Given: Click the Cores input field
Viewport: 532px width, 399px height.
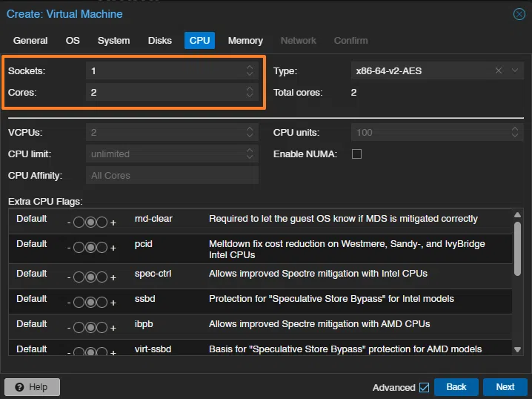Looking at the screenshot, I should pos(164,93).
